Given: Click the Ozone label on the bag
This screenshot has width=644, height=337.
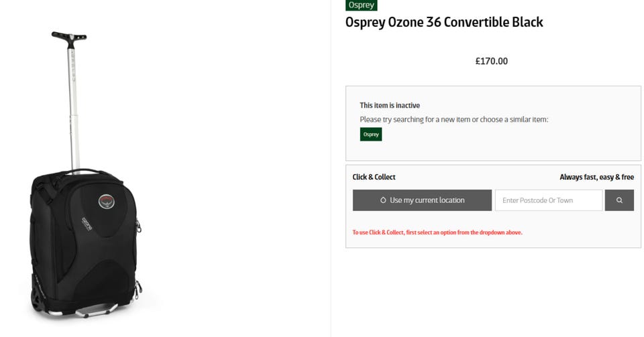Looking at the screenshot, I should [x=87, y=224].
